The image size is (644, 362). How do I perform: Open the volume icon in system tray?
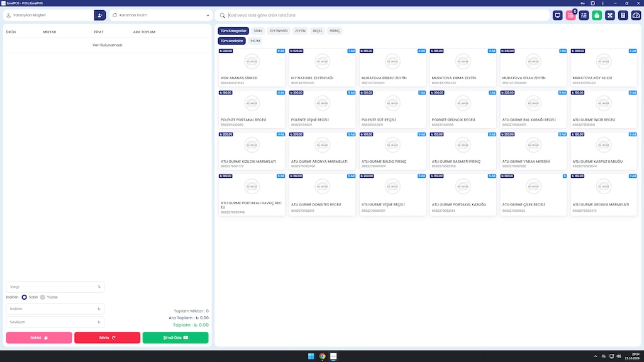pyautogui.click(x=619, y=356)
